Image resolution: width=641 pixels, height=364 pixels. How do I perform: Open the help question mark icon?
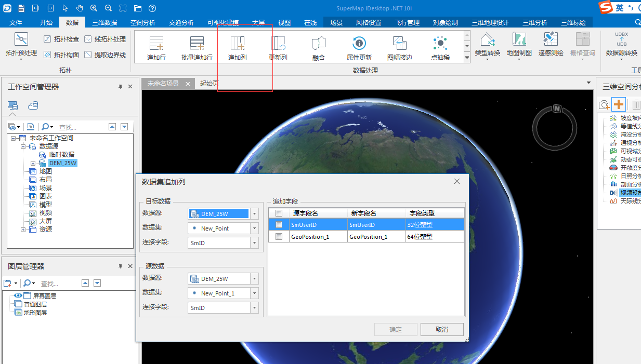tap(152, 8)
